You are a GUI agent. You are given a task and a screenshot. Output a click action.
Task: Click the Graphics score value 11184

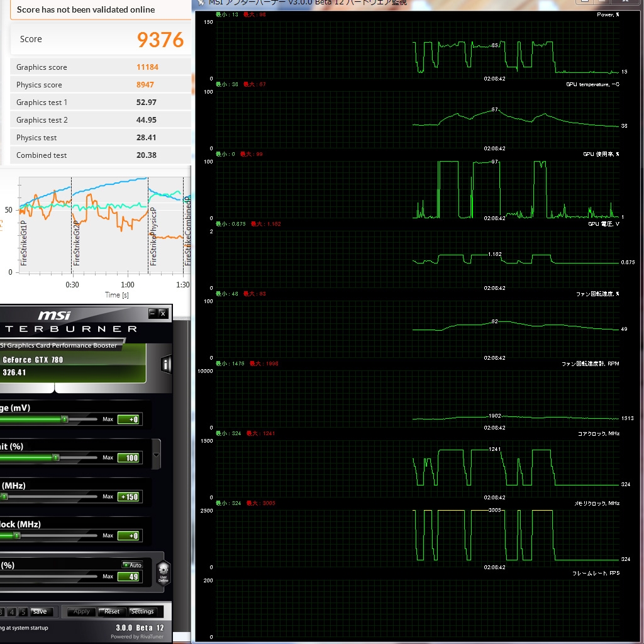pos(147,67)
